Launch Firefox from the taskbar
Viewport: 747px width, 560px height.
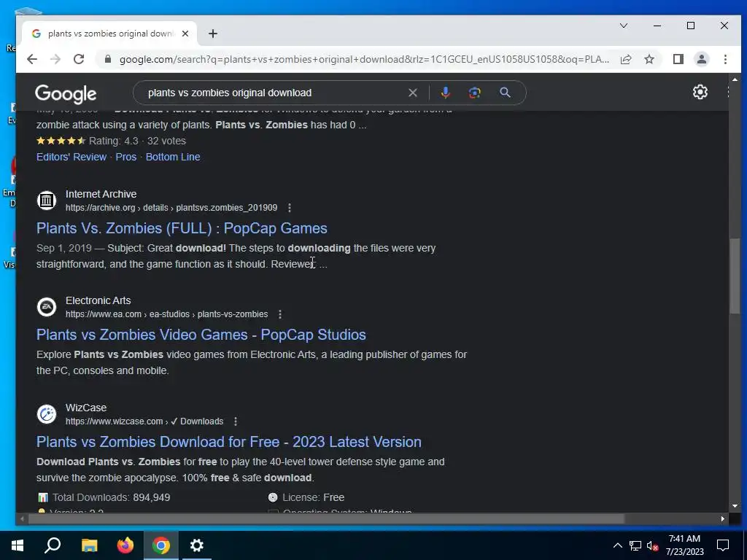125,545
